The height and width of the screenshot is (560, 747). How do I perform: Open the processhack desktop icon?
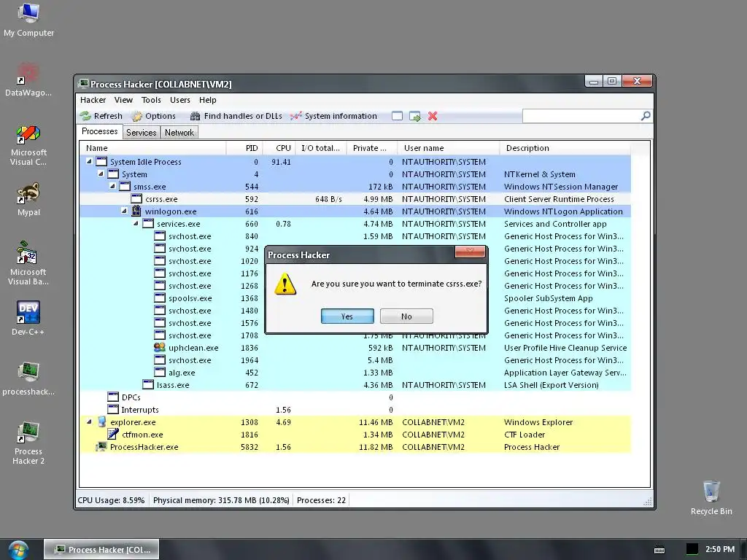tap(28, 379)
